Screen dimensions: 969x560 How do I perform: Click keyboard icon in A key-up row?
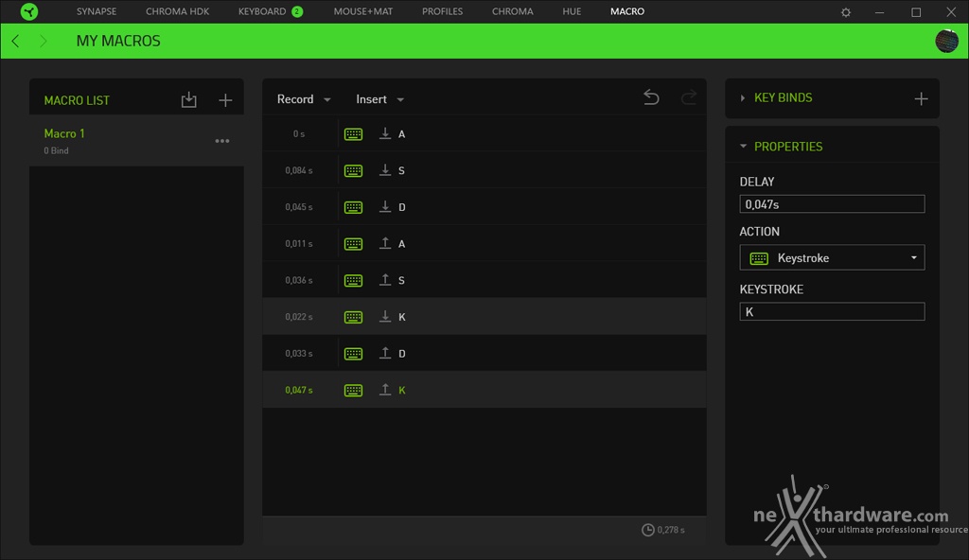(x=354, y=243)
